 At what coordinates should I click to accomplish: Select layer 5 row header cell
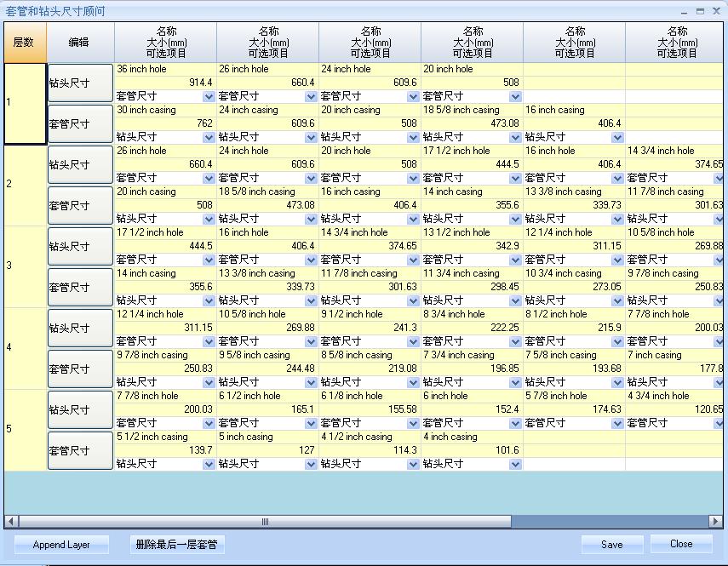pos(25,430)
